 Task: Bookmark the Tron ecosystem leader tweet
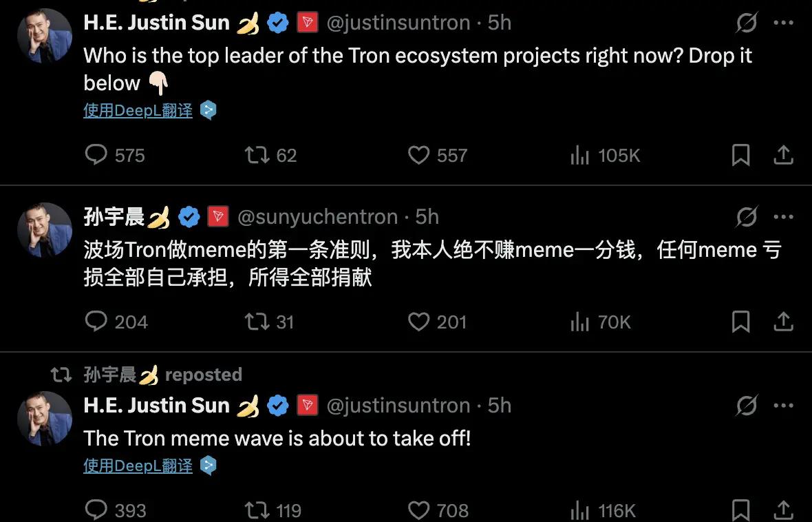click(x=740, y=156)
